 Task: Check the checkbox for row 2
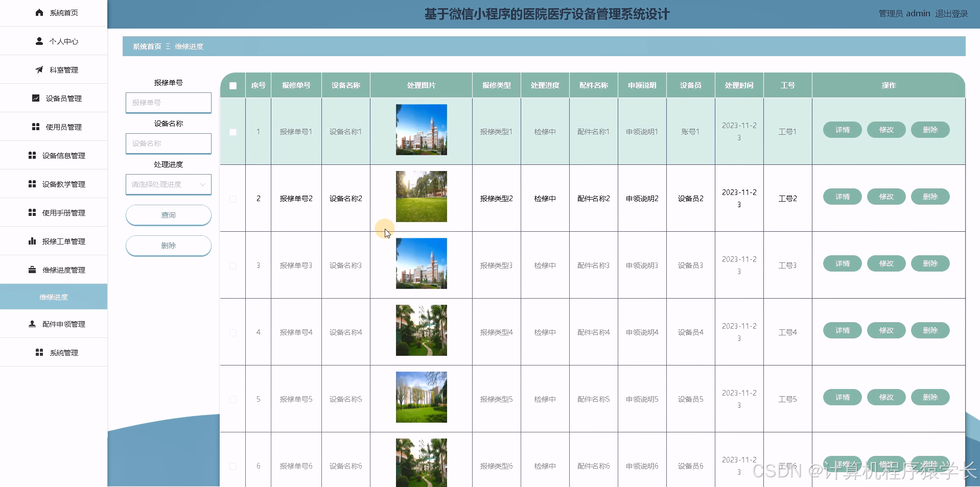233,199
